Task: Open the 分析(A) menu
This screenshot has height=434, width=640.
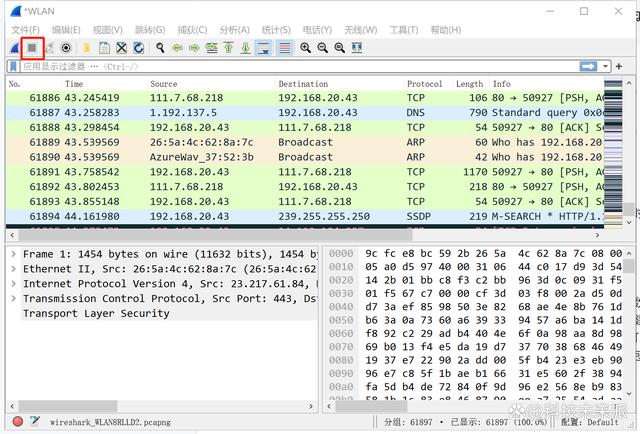Action: pos(234,30)
